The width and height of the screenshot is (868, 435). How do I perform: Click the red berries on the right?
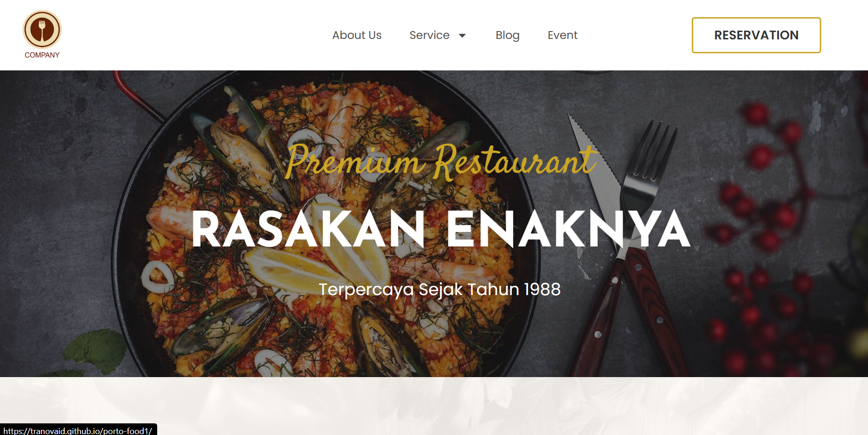pos(765,232)
